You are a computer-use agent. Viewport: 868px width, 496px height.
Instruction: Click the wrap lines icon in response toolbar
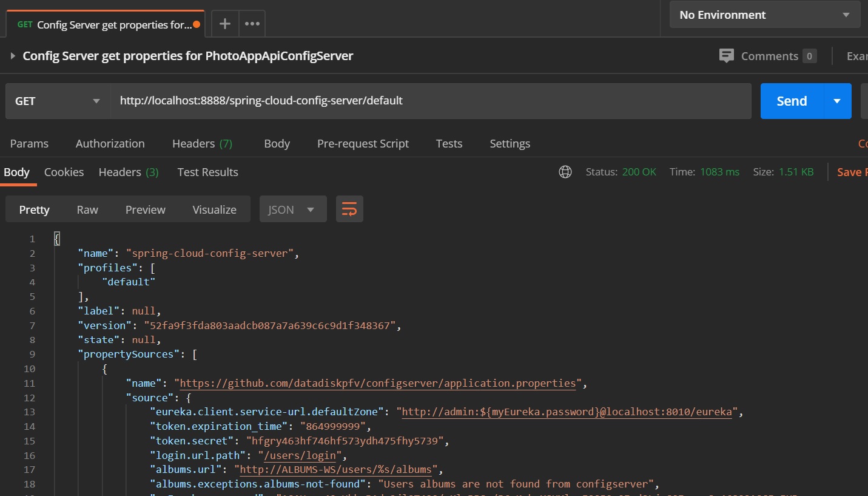(x=349, y=209)
